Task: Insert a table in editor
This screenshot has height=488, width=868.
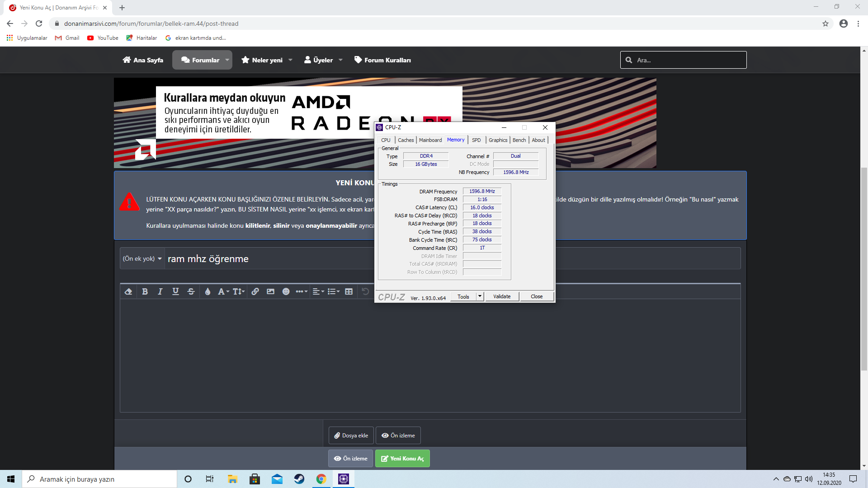Action: pyautogui.click(x=349, y=292)
